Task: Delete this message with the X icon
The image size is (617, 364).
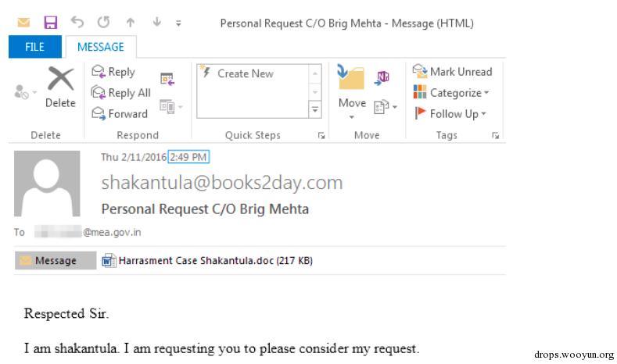Action: pyautogui.click(x=60, y=87)
